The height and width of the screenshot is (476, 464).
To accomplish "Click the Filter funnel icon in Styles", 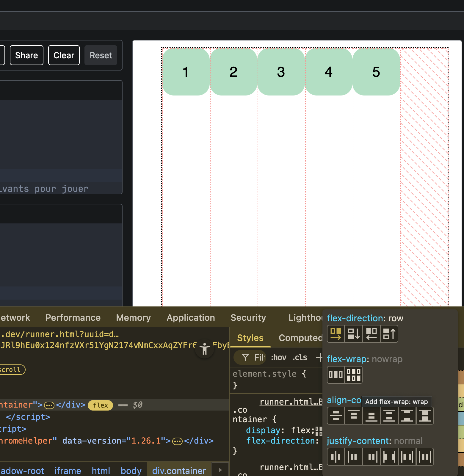I will click(x=245, y=357).
